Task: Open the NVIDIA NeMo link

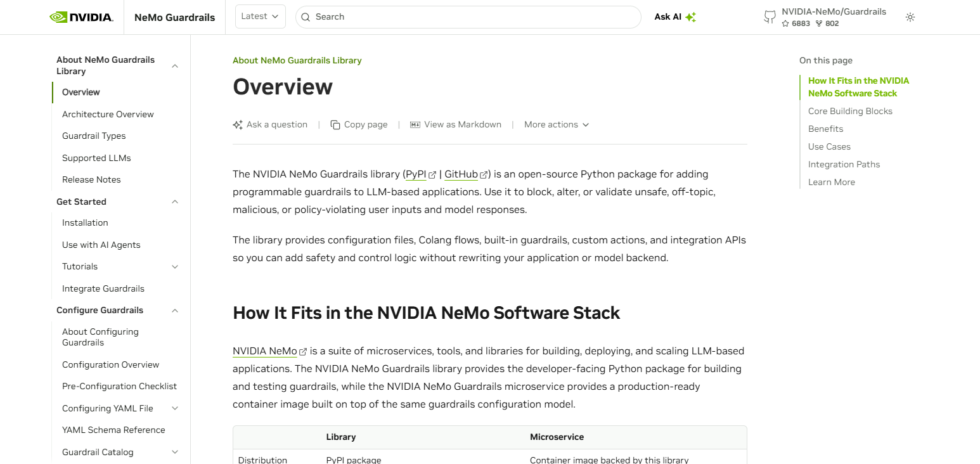Action: pyautogui.click(x=265, y=351)
